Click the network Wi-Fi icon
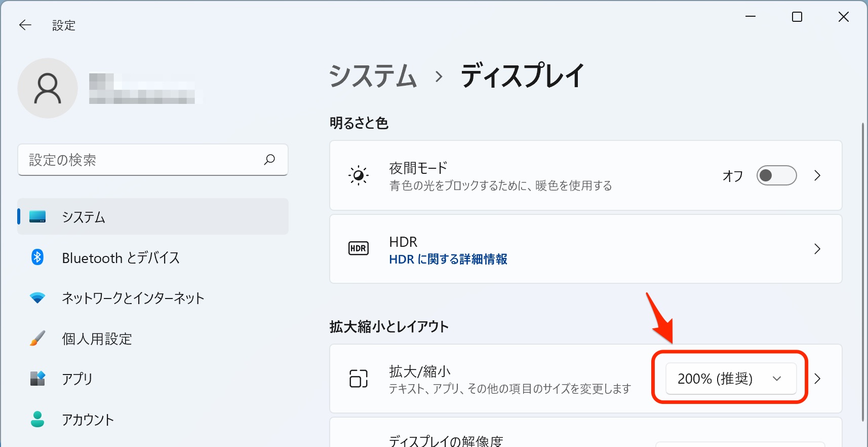This screenshot has height=447, width=868. click(37, 298)
